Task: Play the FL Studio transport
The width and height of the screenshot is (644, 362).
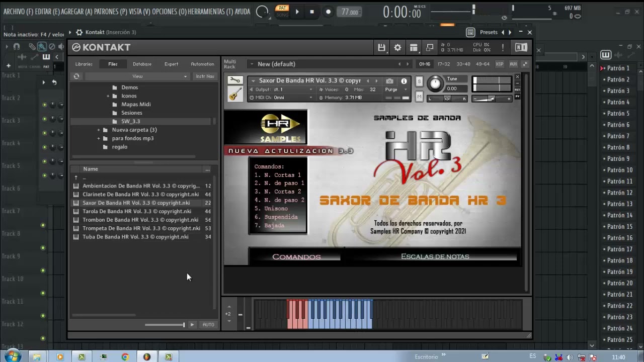Action: point(297,12)
